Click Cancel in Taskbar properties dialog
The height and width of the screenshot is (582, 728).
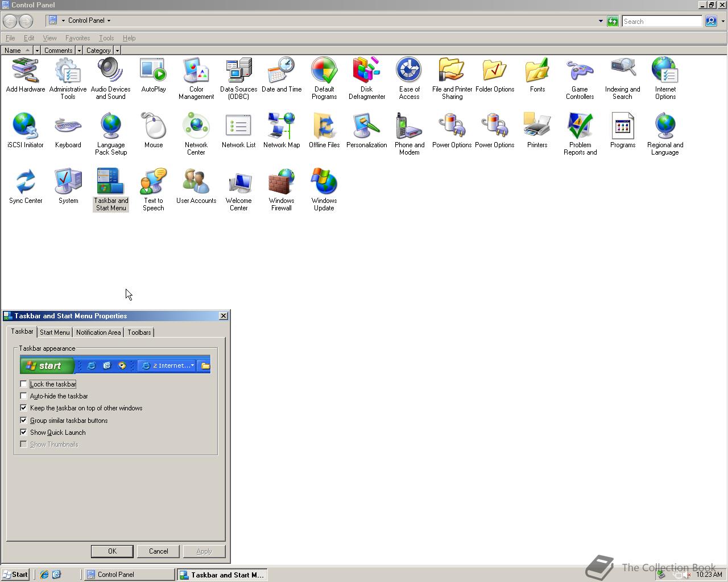(x=158, y=551)
